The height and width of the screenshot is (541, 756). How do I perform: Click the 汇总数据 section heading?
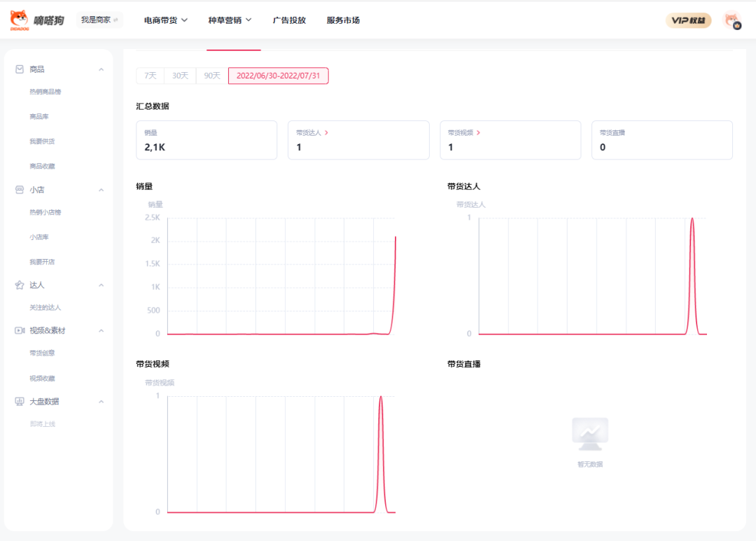pyautogui.click(x=153, y=106)
